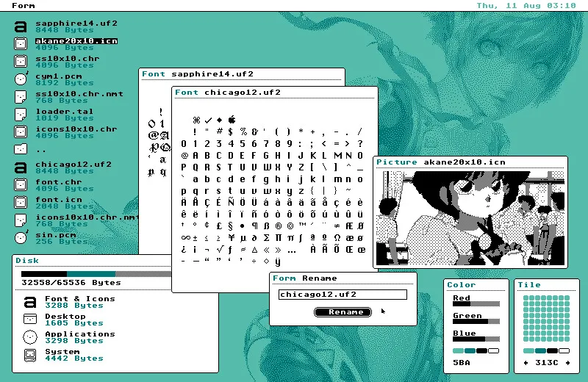Click the chicago12.uf2 rename text field
The width and height of the screenshot is (588, 382).
coord(343,295)
